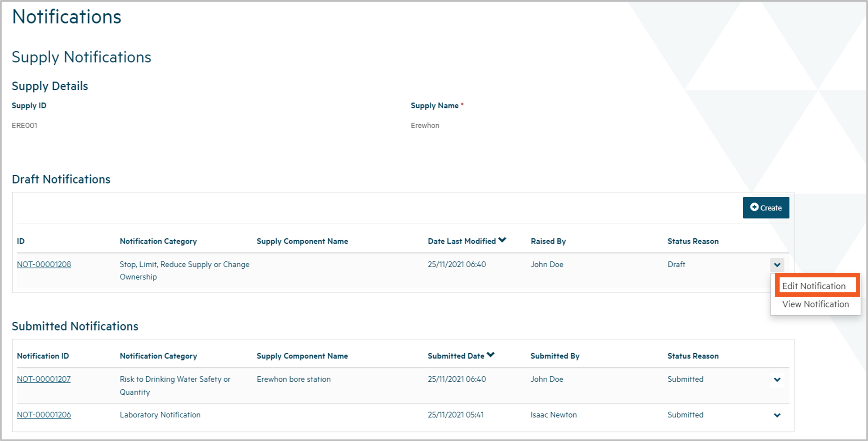Sort drafts by Status Reason header

tap(693, 241)
